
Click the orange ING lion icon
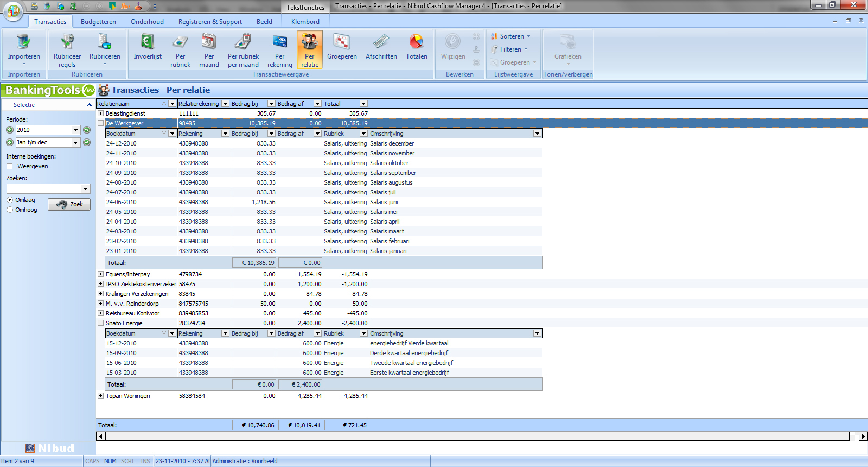pyautogui.click(x=125, y=7)
